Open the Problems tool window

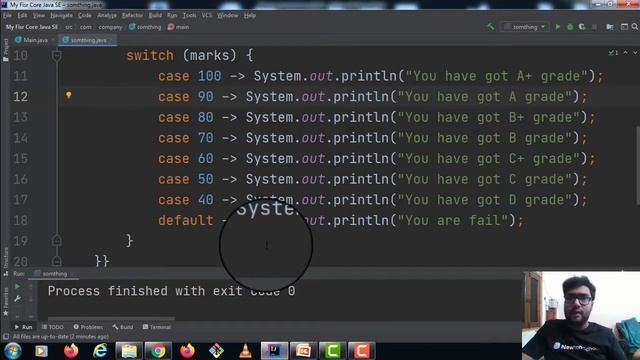(88, 327)
